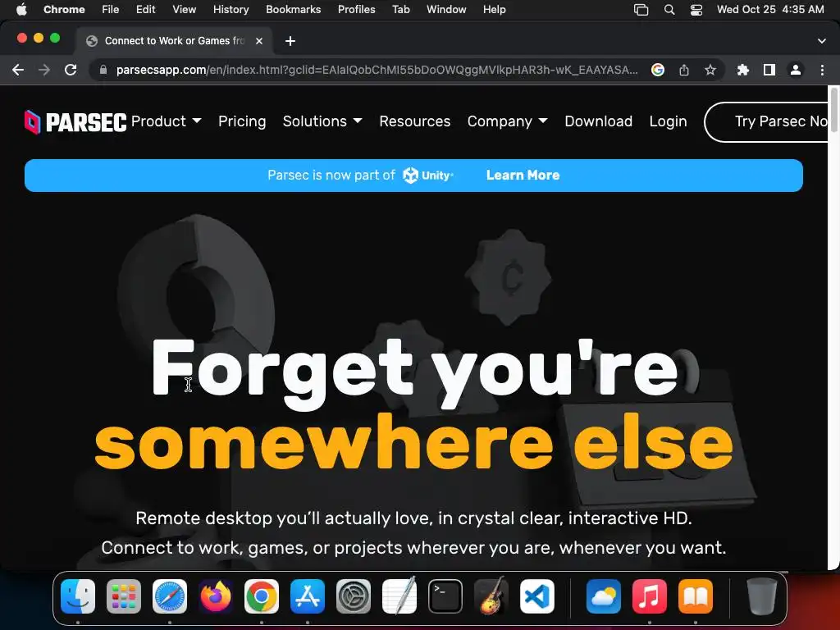Viewport: 840px width, 630px height.
Task: Open the Resources page link
Action: coord(414,121)
